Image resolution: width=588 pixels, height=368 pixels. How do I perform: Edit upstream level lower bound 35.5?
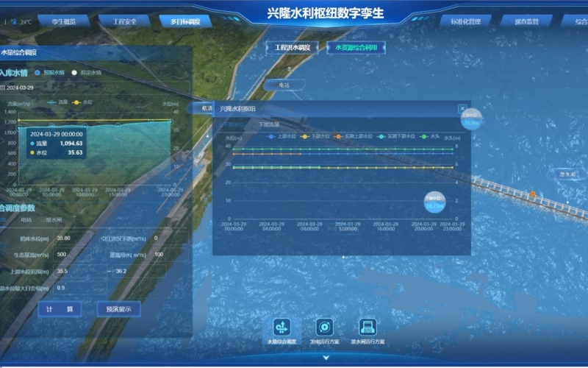pos(80,271)
